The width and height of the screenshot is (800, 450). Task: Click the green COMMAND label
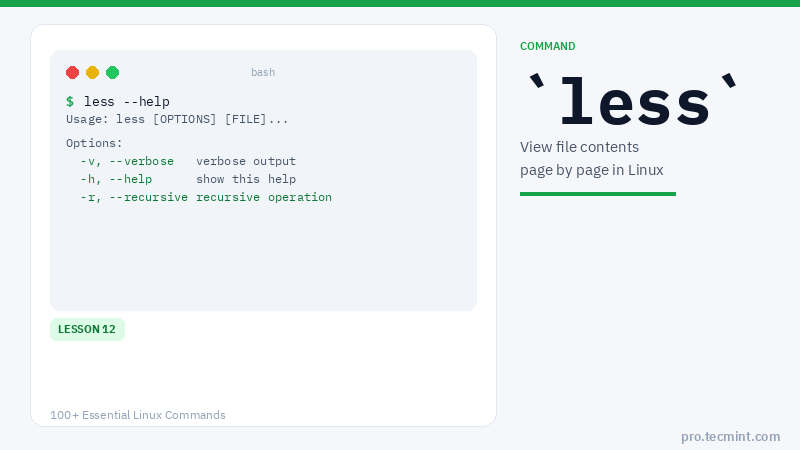[x=548, y=46]
